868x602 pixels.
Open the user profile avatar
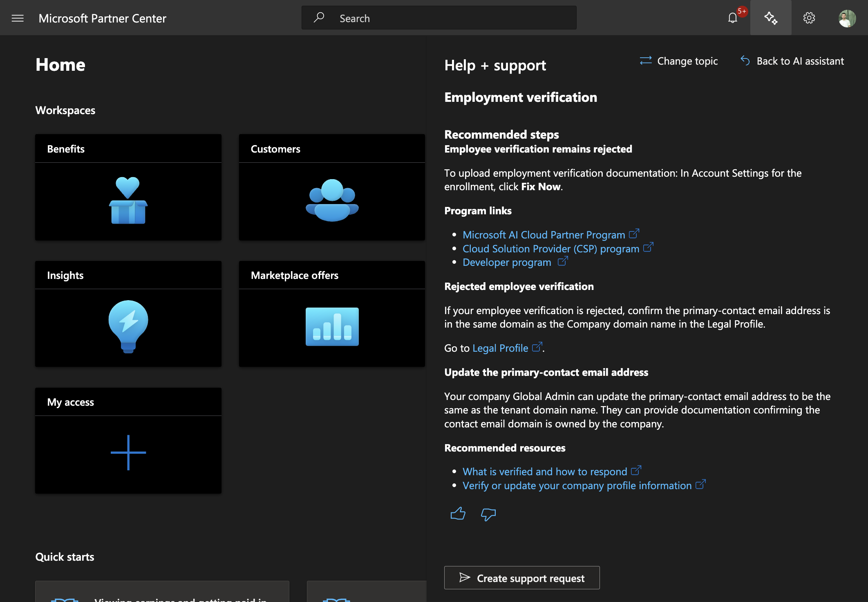847,18
